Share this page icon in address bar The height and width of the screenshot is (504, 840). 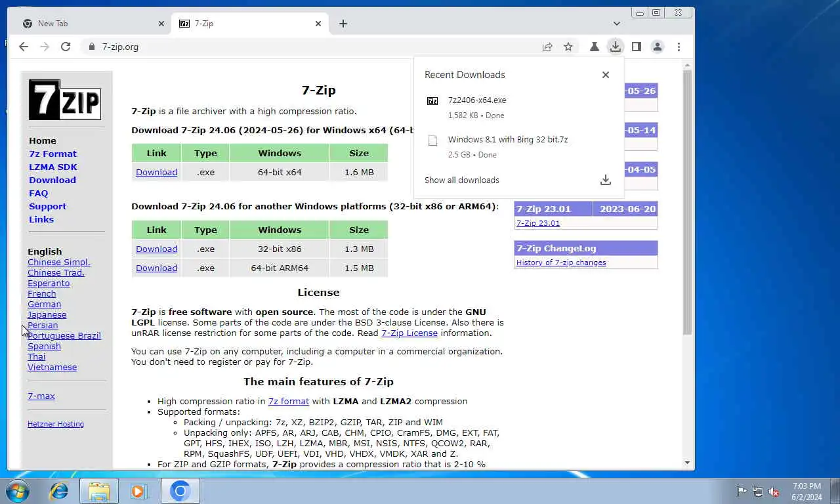tap(547, 47)
